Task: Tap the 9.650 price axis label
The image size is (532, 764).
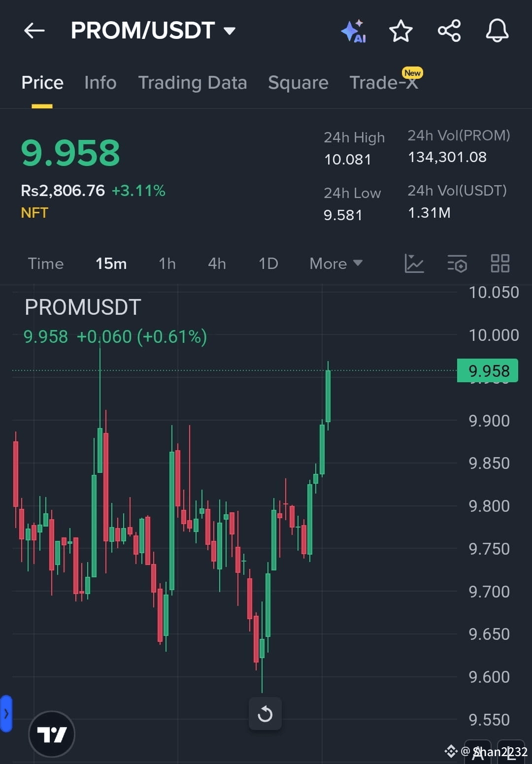Action: click(x=489, y=634)
